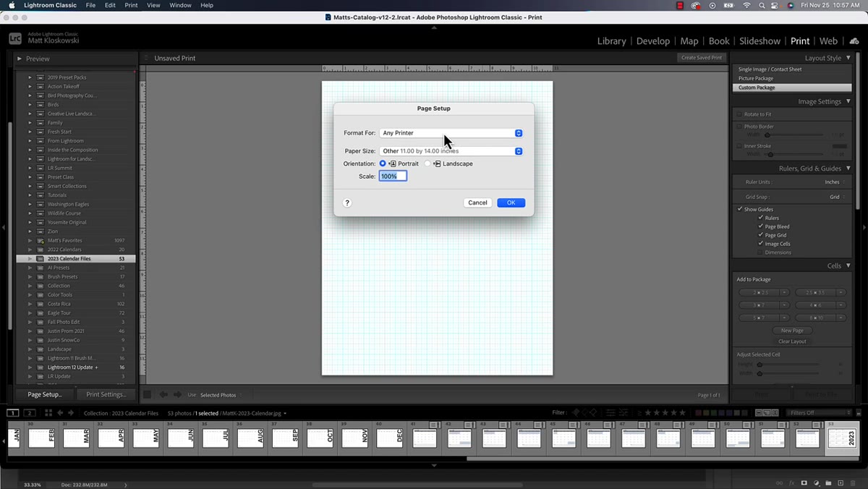Open the Paper Size dropdown
Viewport: 868px width, 489px height.
[451, 151]
